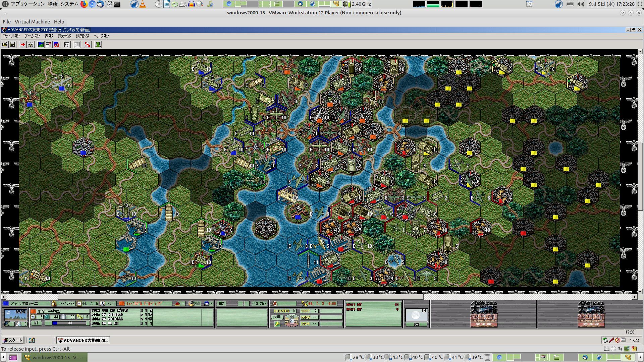This screenshot has width=644, height=362.
Task: Click the CPU frequency 2.40 GHz indicator
Action: pyautogui.click(x=358, y=4)
